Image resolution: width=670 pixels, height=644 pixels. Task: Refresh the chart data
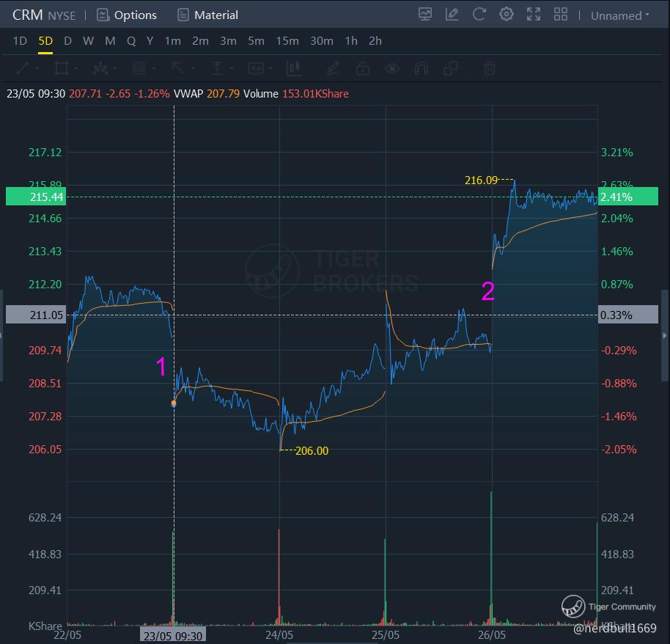click(479, 15)
